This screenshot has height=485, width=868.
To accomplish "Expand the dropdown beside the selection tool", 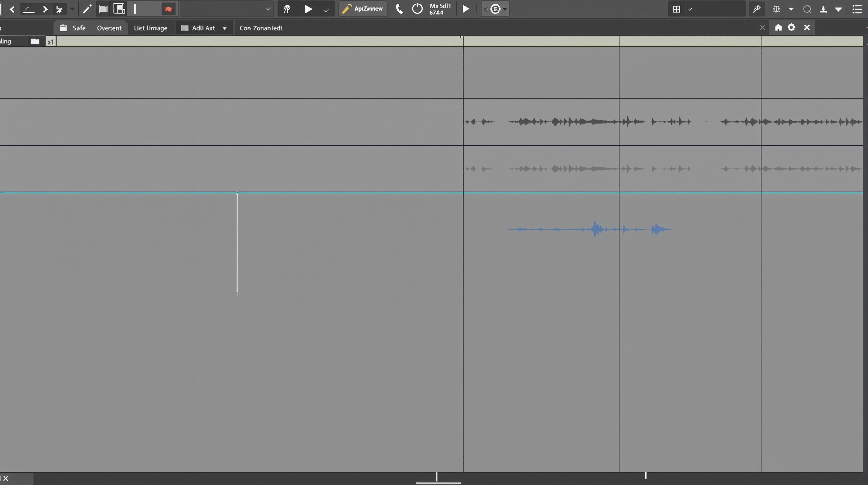I will coord(72,9).
